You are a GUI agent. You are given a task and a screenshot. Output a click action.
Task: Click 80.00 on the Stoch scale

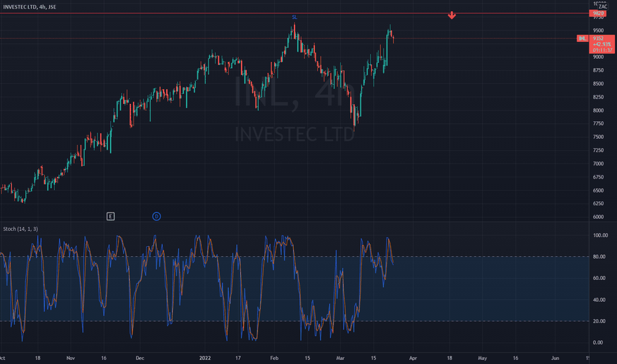point(599,257)
